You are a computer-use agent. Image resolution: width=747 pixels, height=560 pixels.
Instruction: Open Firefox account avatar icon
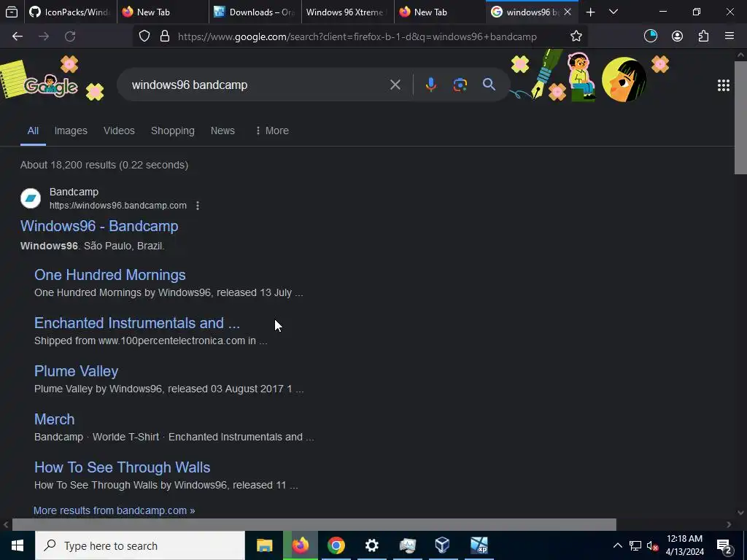[677, 36]
